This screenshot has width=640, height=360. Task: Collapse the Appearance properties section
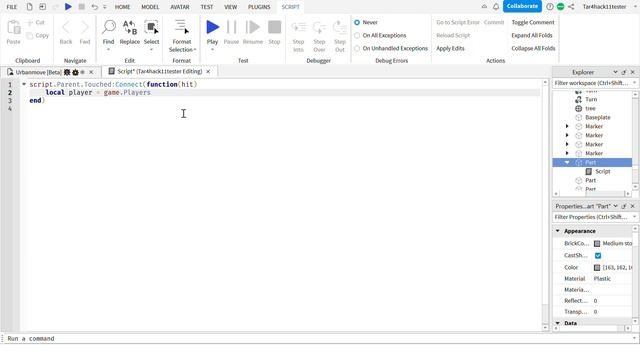[558, 231]
